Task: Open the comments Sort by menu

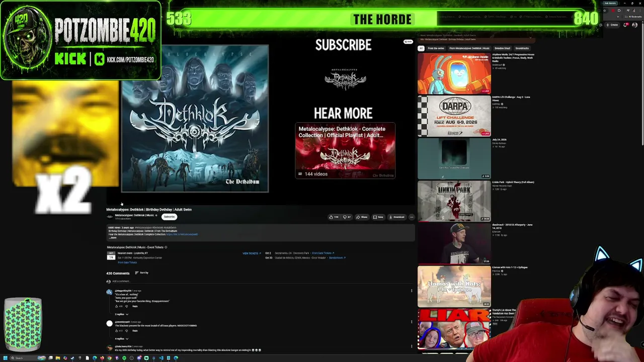Action: pos(141,273)
